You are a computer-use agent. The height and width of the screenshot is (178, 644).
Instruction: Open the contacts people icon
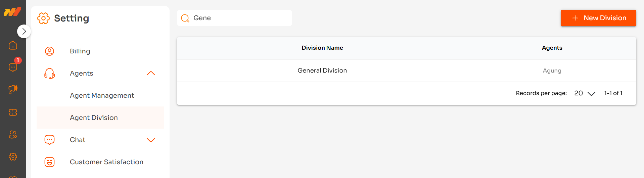13,135
